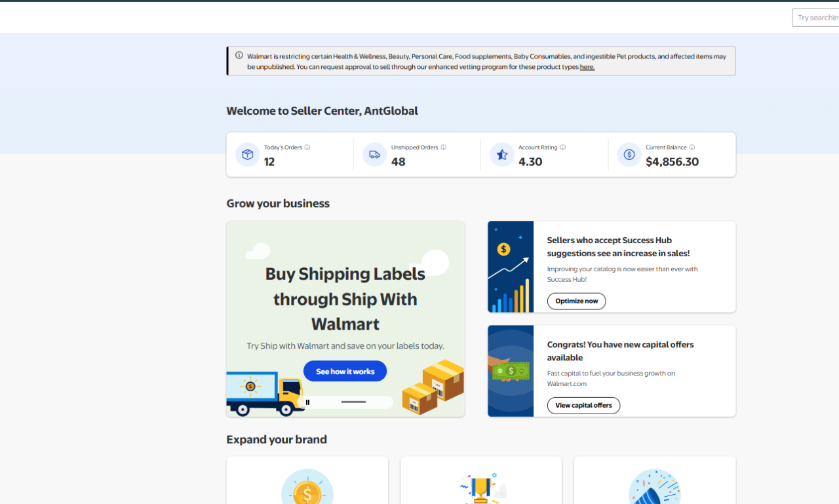This screenshot has width=839, height=504.
Task: Click the capital offers cash thumbnail
Action: click(x=511, y=371)
